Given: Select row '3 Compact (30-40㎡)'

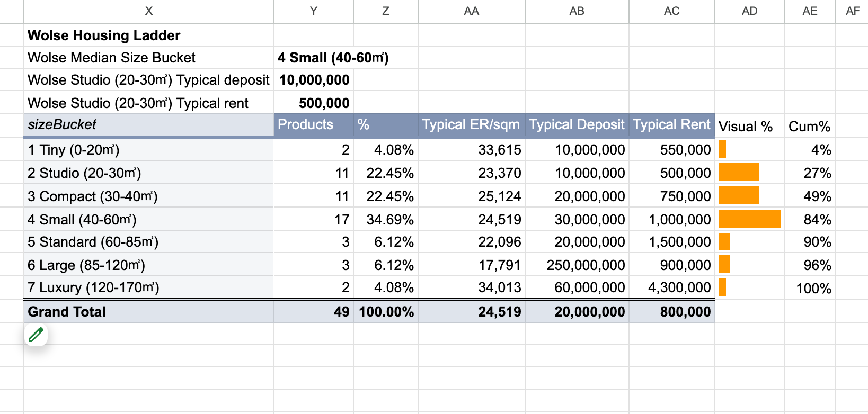Looking at the screenshot, I should tap(149, 196).
